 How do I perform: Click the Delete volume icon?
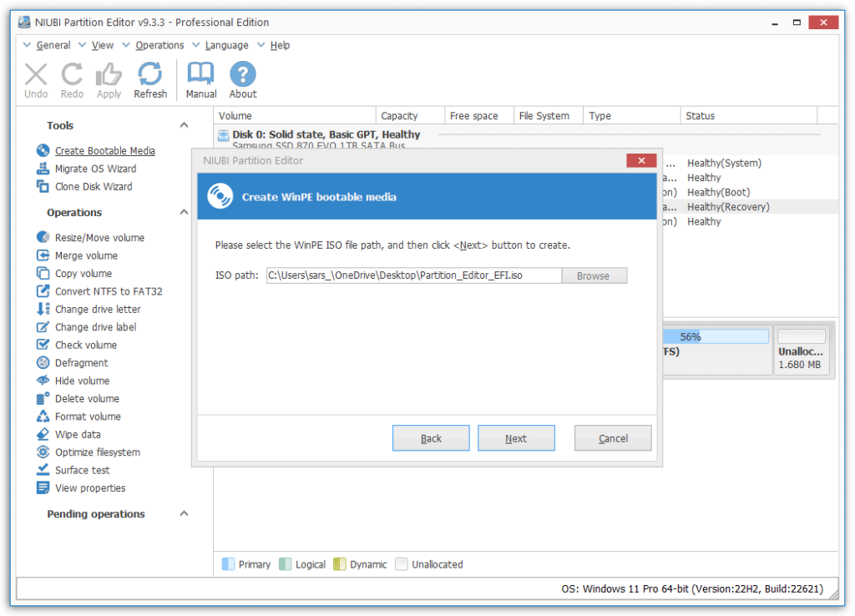pyautogui.click(x=43, y=398)
